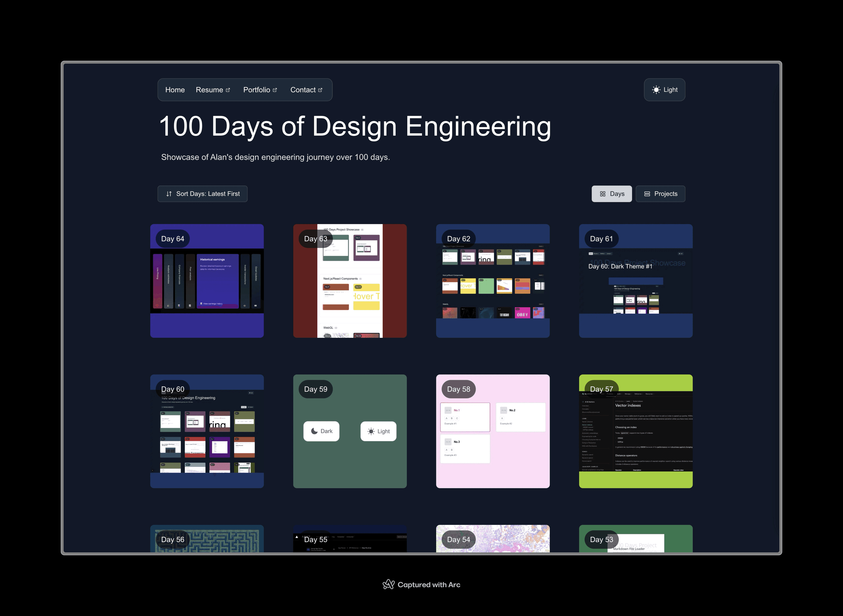This screenshot has width=843, height=616.
Task: Click the sun icon in theme toggle
Action: tap(656, 90)
